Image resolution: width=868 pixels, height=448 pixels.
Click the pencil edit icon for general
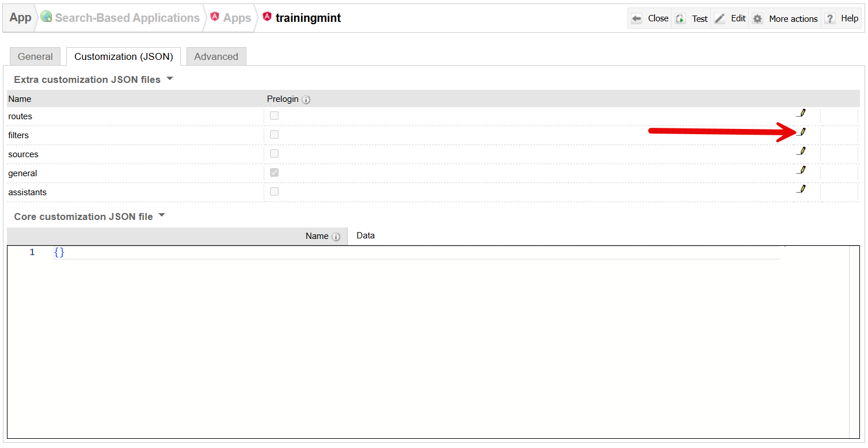[801, 170]
